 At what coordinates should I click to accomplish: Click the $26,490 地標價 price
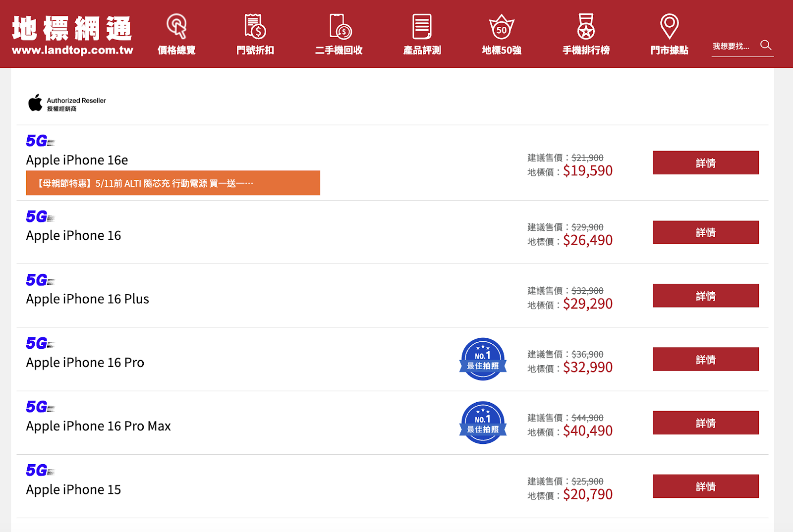tap(588, 240)
